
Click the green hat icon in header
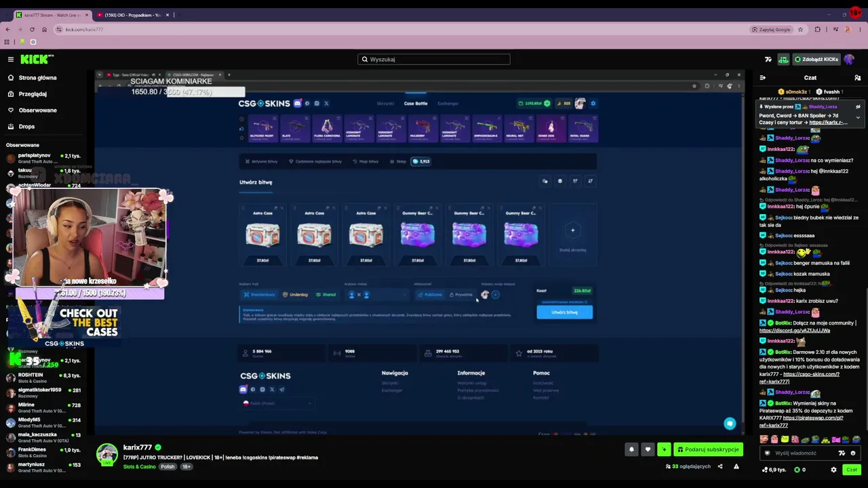[x=783, y=60]
